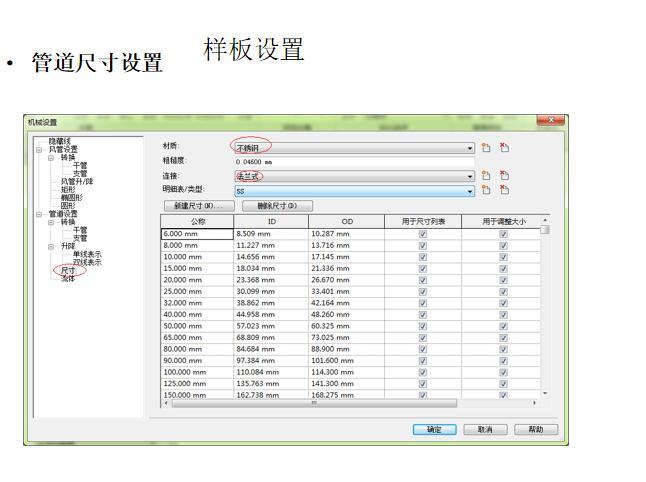
Task: Uncheck 用于尺寸列表 for the 6.000 mm row
Action: (x=423, y=234)
